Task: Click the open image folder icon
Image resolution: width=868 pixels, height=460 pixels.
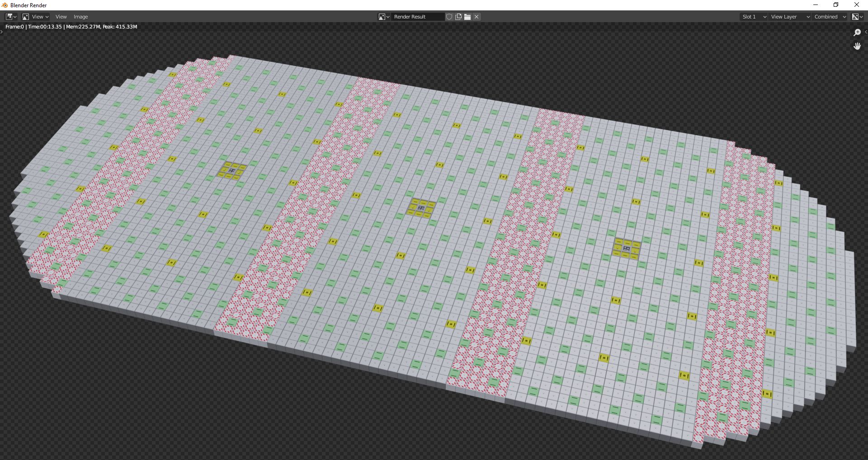Action: point(467,17)
